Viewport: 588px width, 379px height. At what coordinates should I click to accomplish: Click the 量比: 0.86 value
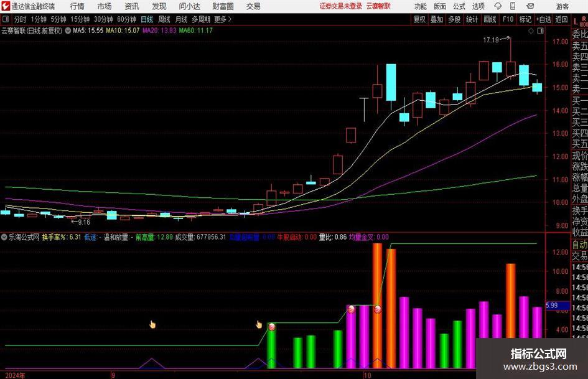click(333, 236)
